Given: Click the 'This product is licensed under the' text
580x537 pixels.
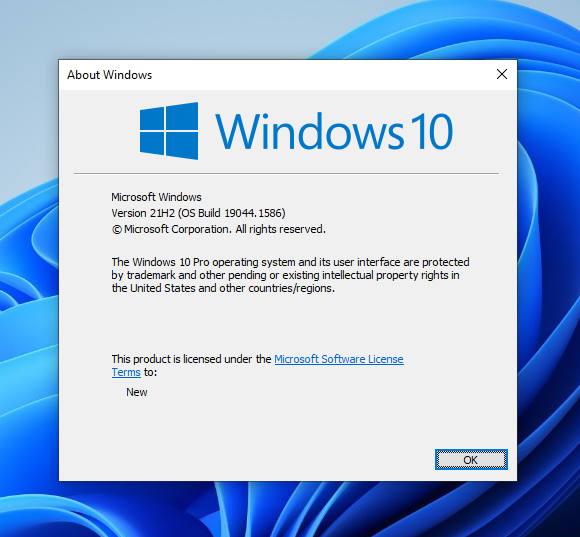Looking at the screenshot, I should click(191, 359).
